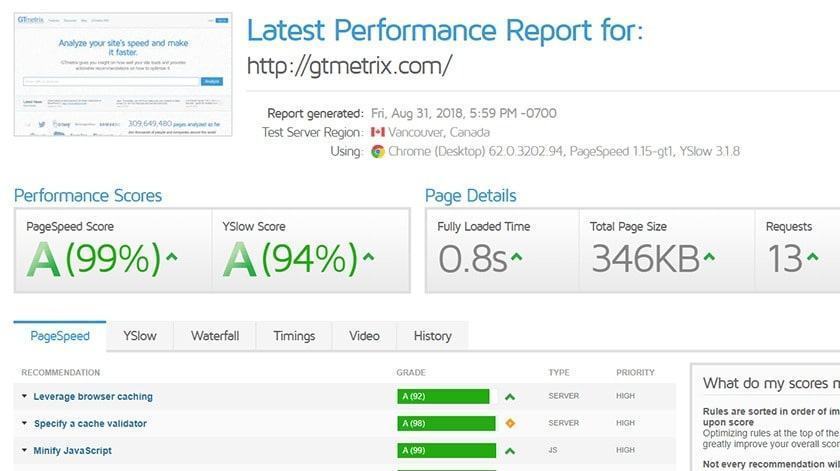Viewport: 840px width, 471px height.
Task: Expand the Leverage browser caching triangle
Action: coord(24,396)
